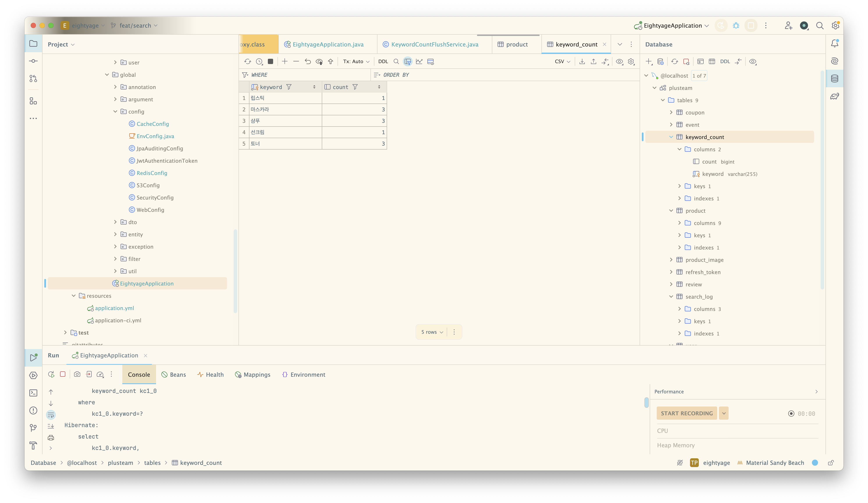The width and height of the screenshot is (868, 503).
Task: Toggle soft-wrap in the console gutter
Action: point(51,414)
